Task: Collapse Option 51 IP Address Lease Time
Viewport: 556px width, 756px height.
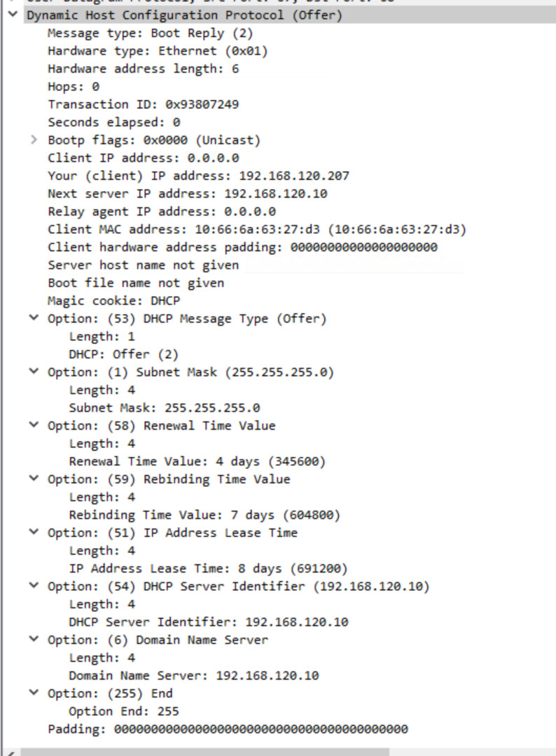Action: point(34,533)
